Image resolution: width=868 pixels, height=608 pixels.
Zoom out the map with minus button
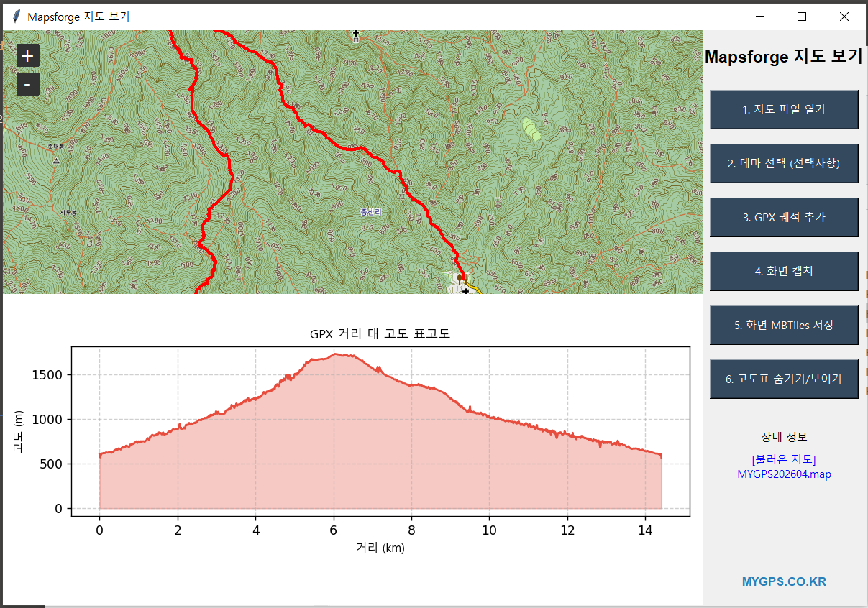coord(27,85)
